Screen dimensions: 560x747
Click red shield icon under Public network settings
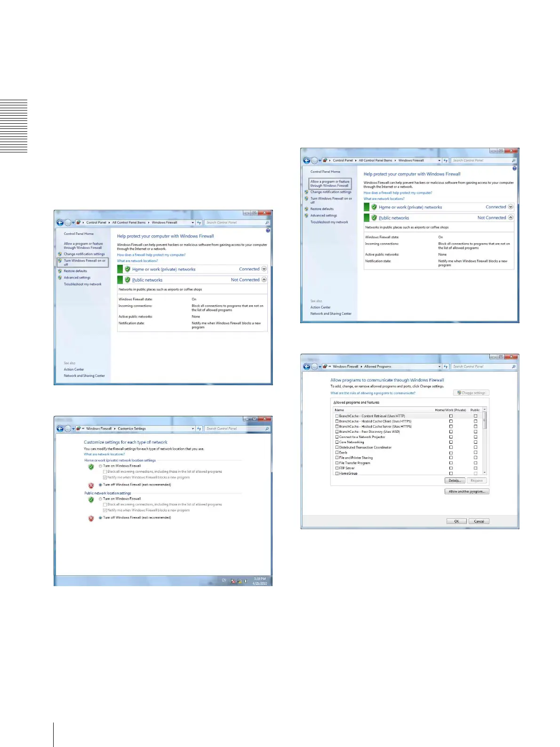pos(91,518)
